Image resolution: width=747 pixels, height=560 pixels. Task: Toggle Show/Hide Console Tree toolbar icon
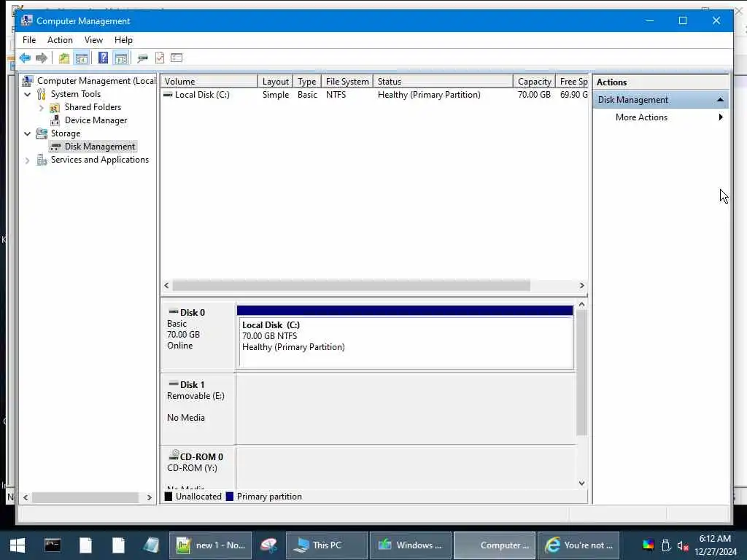point(82,58)
